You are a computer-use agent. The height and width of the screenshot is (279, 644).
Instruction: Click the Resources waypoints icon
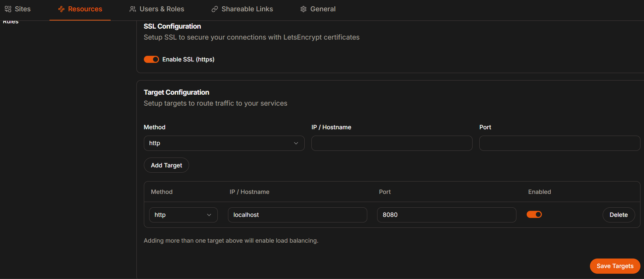(x=61, y=9)
